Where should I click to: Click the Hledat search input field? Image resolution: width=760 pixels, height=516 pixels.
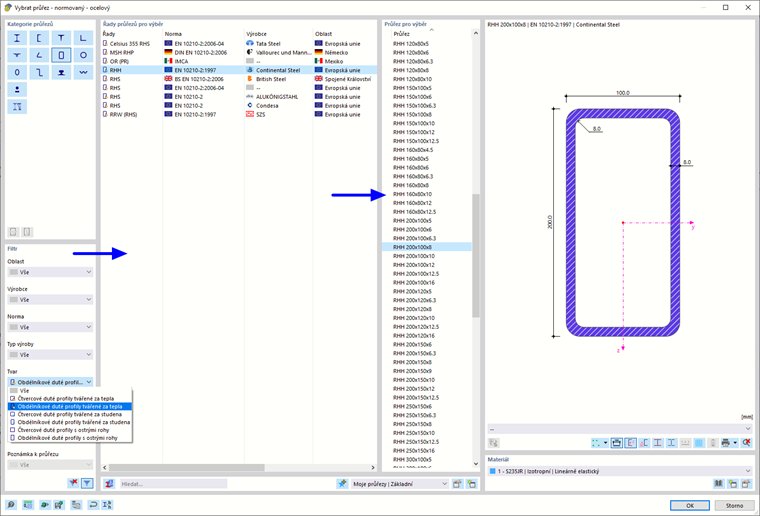click(x=173, y=484)
